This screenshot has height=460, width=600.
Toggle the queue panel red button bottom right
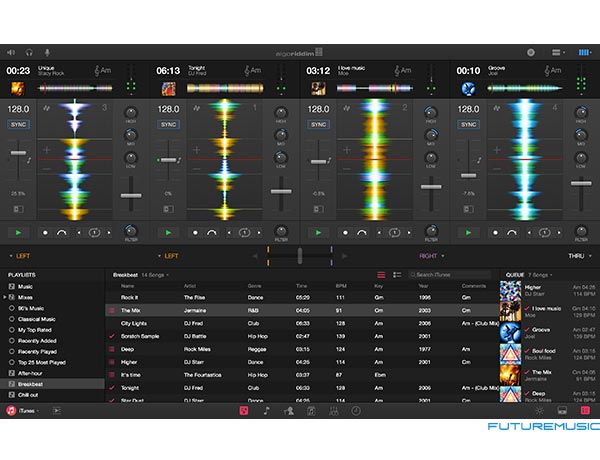[x=585, y=410]
